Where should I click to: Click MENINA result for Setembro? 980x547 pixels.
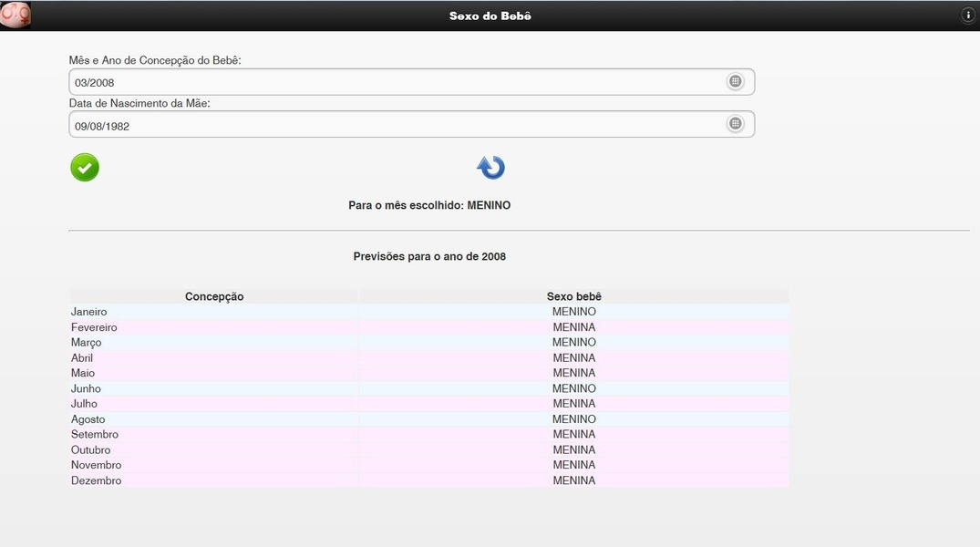tap(573, 434)
